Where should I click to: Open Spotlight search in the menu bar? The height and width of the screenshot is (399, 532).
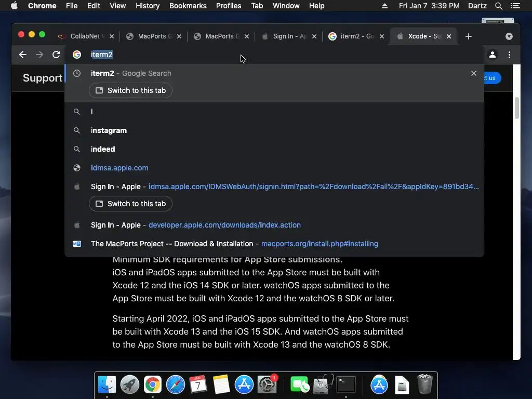(x=498, y=6)
